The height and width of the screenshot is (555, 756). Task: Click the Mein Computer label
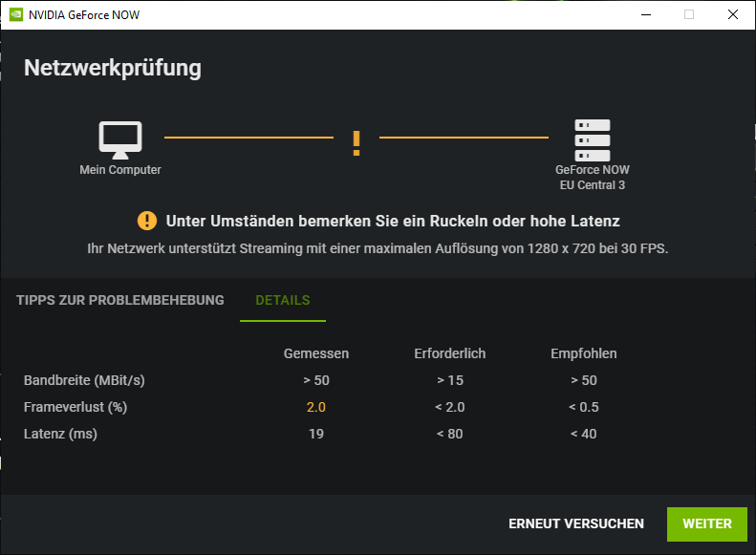(x=120, y=170)
